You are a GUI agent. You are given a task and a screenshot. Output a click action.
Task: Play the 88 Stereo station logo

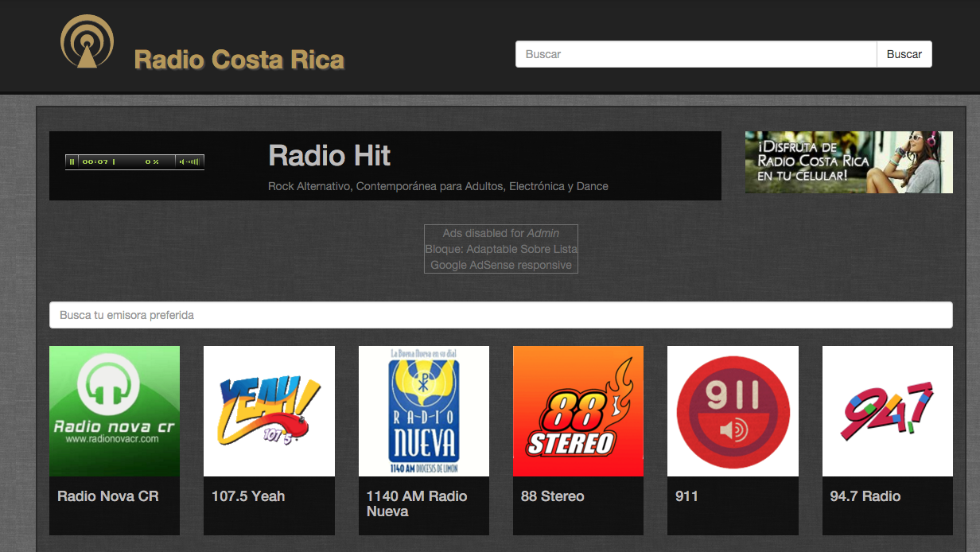[x=577, y=411]
